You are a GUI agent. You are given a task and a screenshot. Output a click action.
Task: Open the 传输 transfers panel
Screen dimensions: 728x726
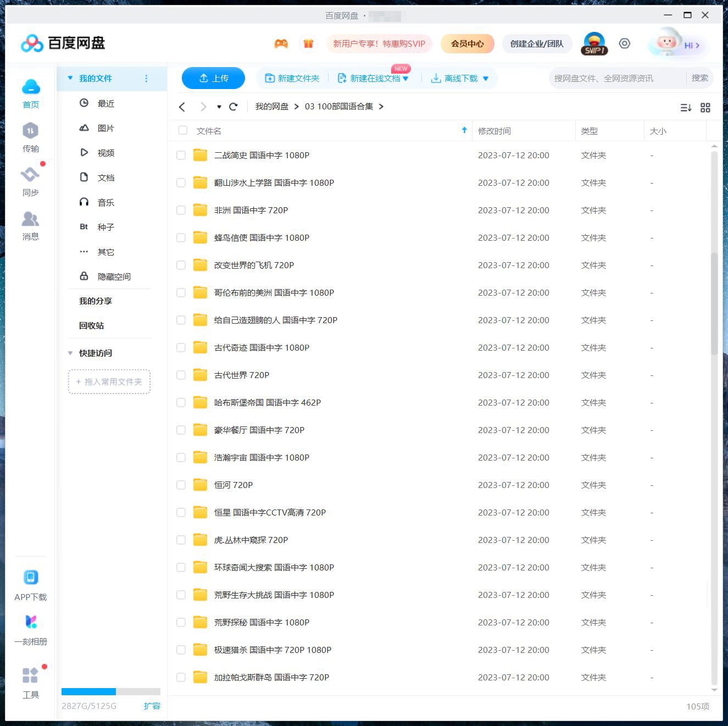tap(31, 137)
